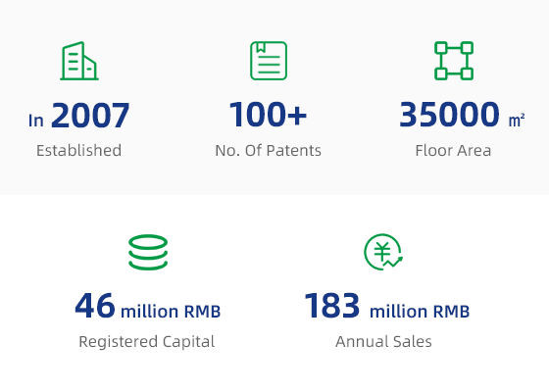Select the stacked coins capital icon
The width and height of the screenshot is (549, 392).
pyautogui.click(x=148, y=252)
